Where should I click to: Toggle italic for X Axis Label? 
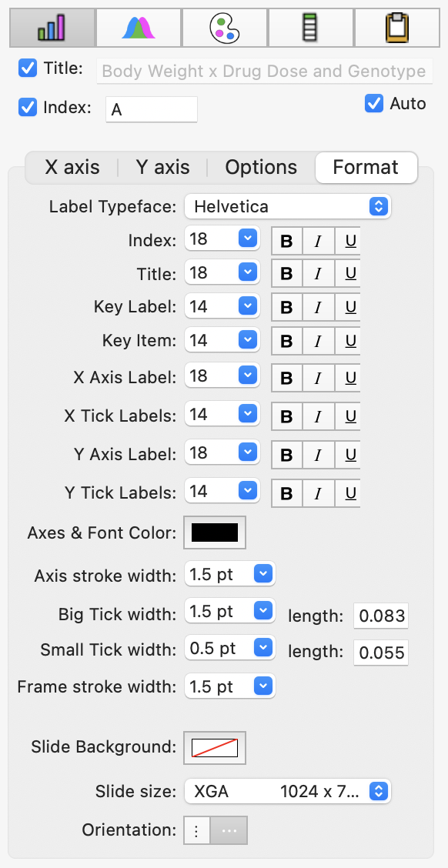318,378
